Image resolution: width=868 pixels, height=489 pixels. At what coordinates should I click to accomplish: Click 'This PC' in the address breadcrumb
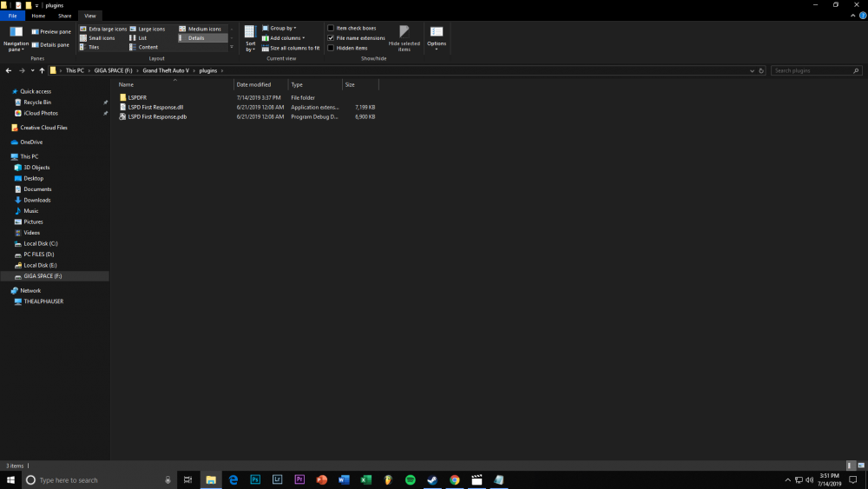pyautogui.click(x=75, y=71)
